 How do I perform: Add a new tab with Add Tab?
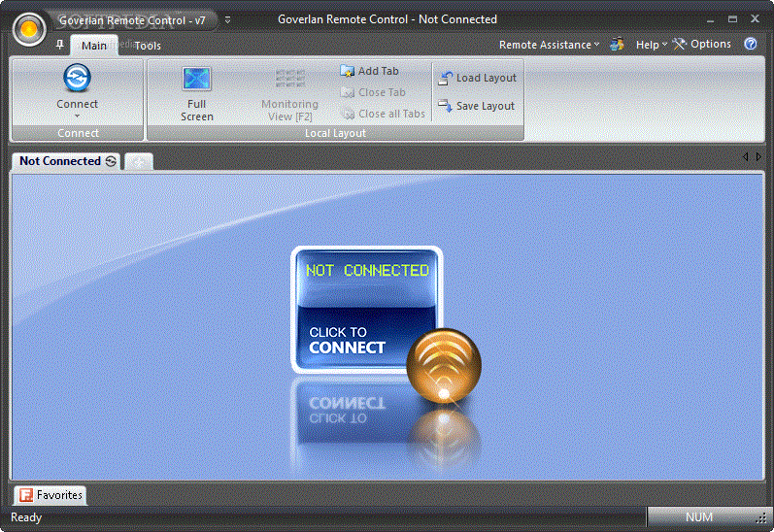click(x=369, y=71)
